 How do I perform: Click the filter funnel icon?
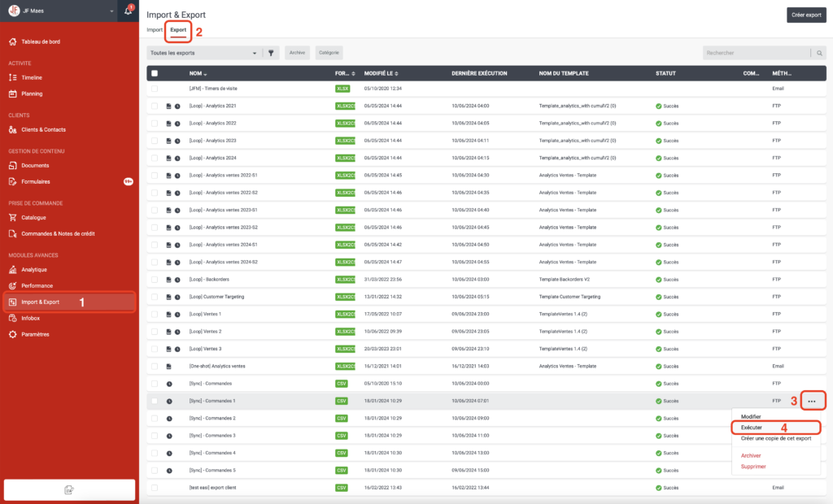272,53
